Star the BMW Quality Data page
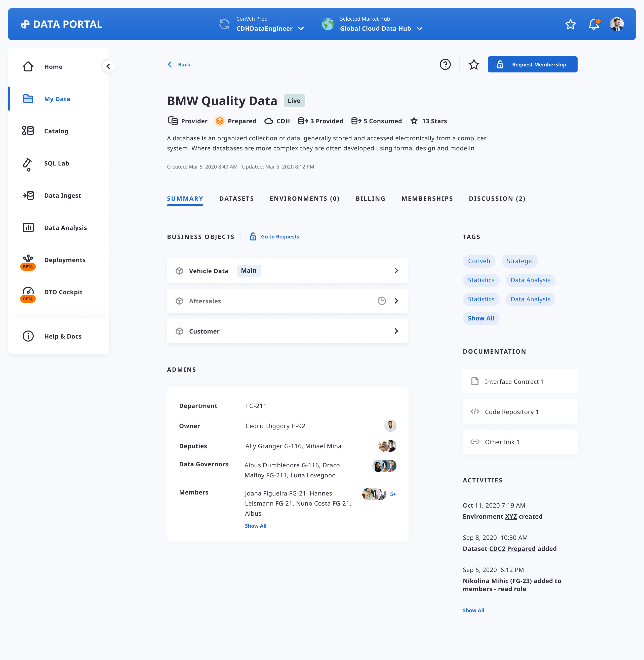Screen dimensions: 644x660 [473, 64]
